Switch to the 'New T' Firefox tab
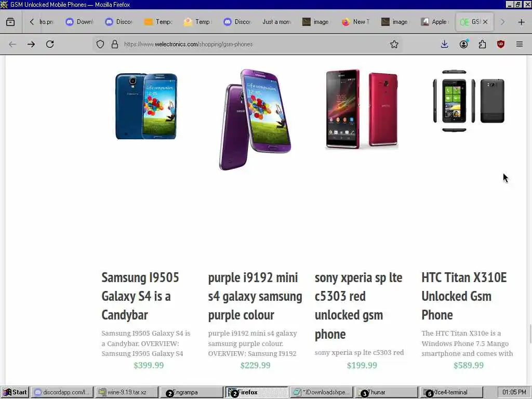This screenshot has width=532, height=399. (356, 22)
